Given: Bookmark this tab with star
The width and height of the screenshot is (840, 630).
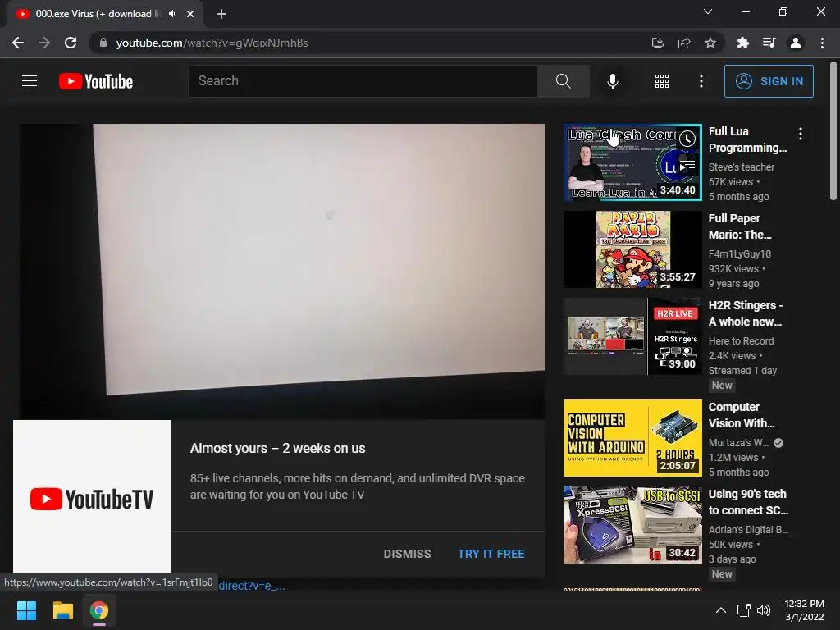Looking at the screenshot, I should [710, 43].
